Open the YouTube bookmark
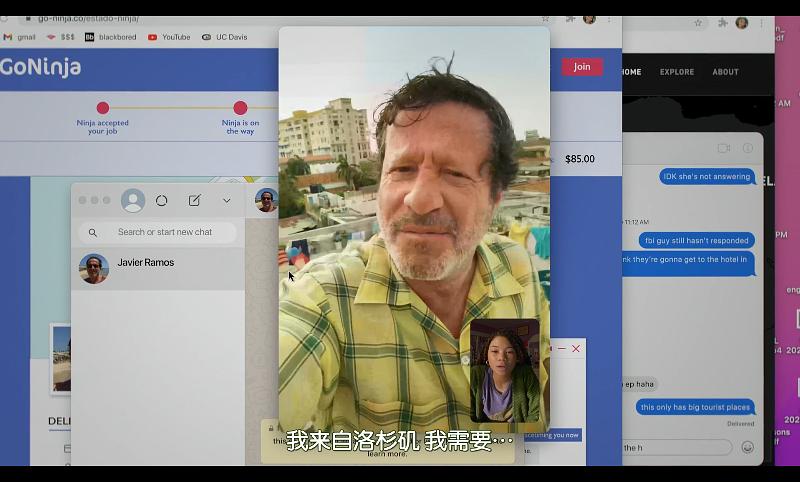This screenshot has height=482, width=800. pos(169,37)
